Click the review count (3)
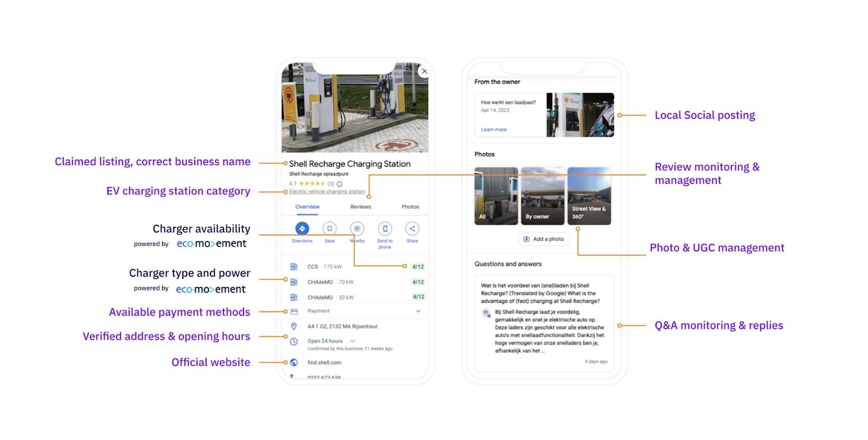This screenshot has height=440, width=868. [330, 184]
